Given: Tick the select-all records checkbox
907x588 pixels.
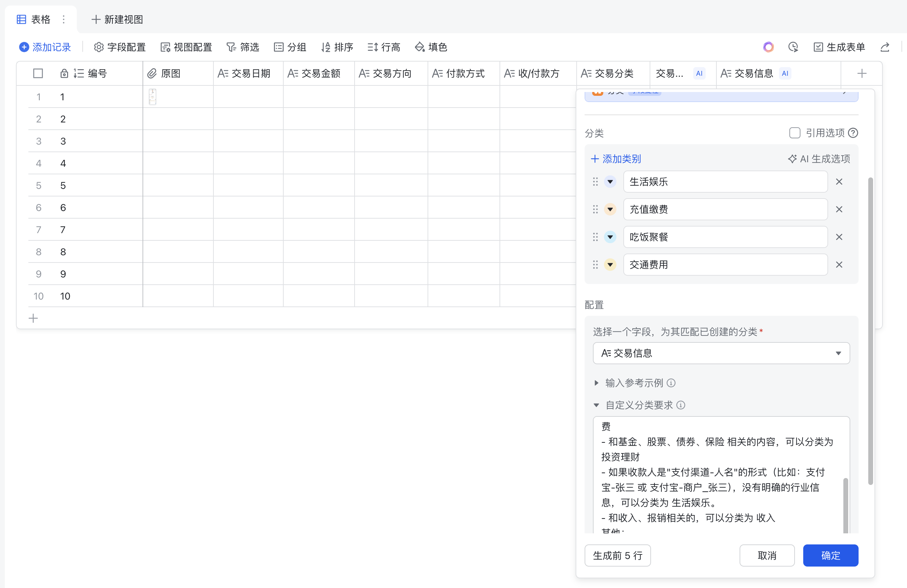Looking at the screenshot, I should tap(38, 73).
